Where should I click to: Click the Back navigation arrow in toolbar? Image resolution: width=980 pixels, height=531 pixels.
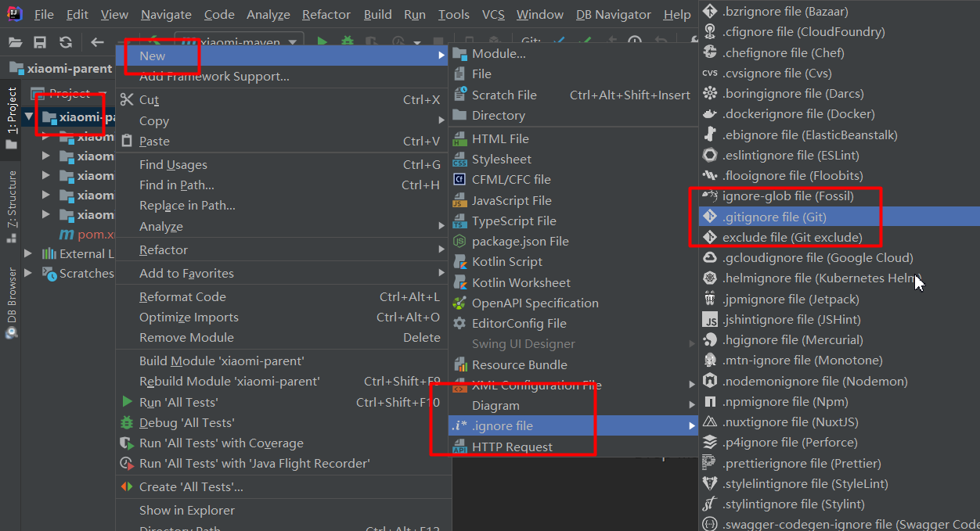click(97, 42)
